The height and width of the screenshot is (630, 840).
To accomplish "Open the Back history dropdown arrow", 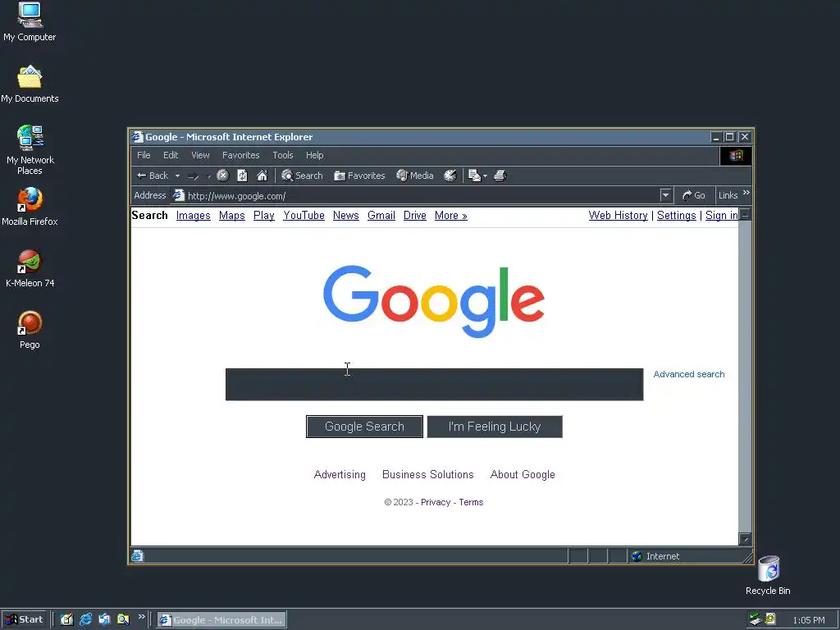I will click(177, 176).
